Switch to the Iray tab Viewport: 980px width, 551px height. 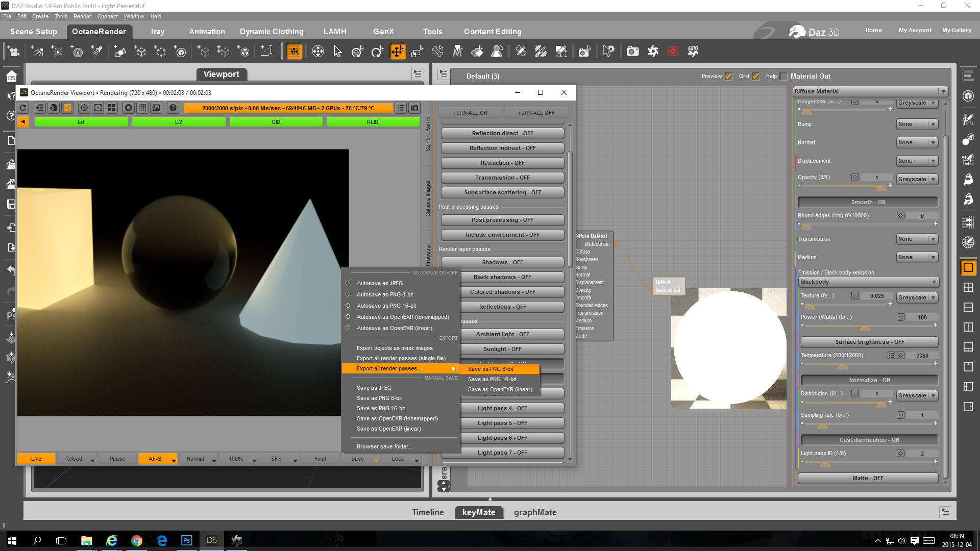(157, 32)
